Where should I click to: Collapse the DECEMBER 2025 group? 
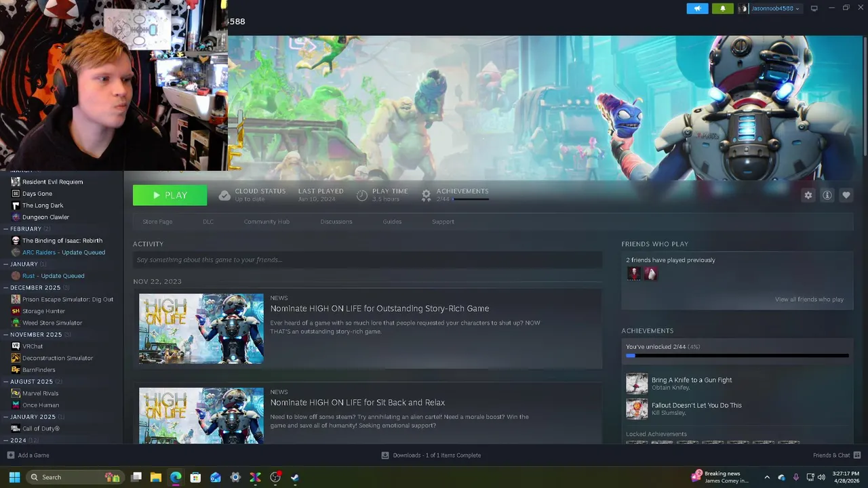point(6,287)
